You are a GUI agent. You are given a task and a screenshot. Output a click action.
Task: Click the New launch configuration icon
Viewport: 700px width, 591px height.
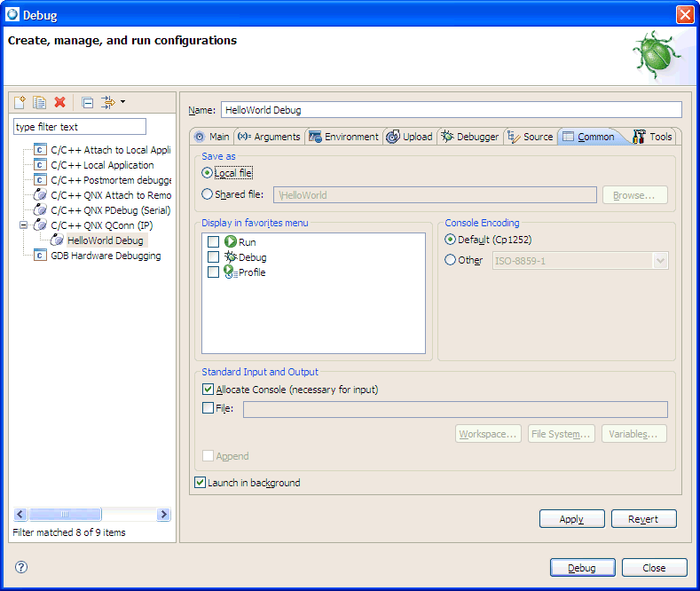click(20, 103)
